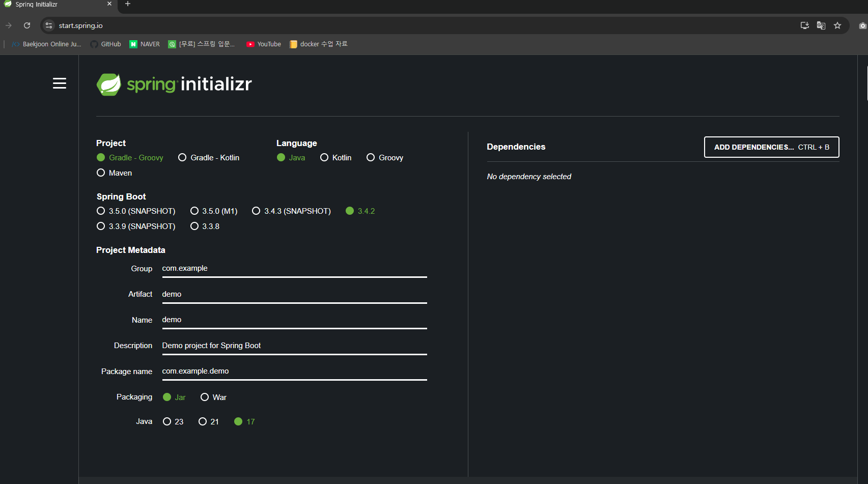Click the 'No dependency selected' text

[529, 177]
